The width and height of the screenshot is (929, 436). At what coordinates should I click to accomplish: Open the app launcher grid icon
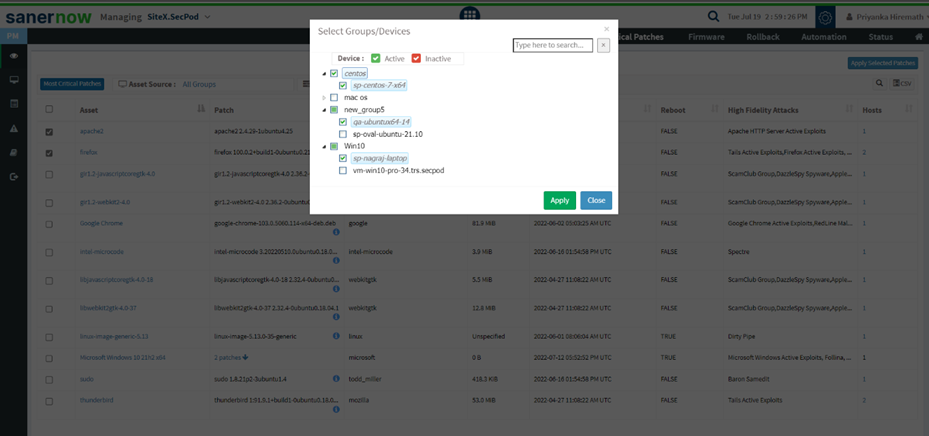click(x=470, y=15)
